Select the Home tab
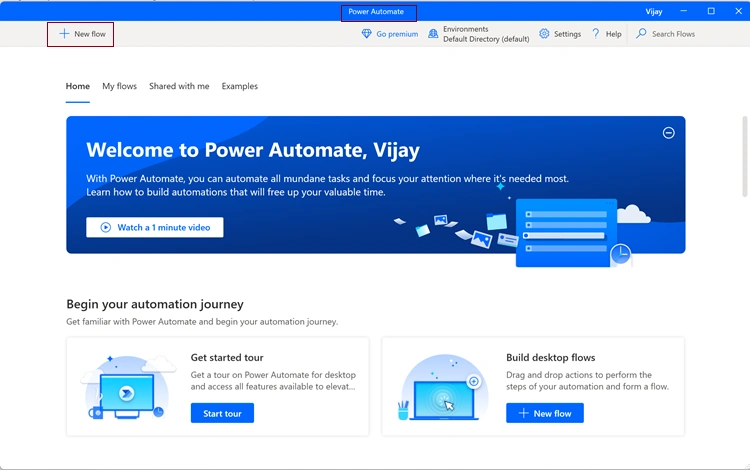750x470 pixels. coord(77,86)
